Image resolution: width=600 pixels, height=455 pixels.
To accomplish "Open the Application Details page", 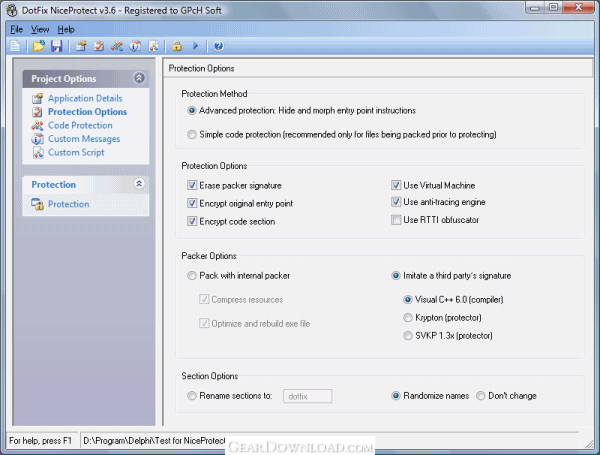I will click(x=85, y=98).
